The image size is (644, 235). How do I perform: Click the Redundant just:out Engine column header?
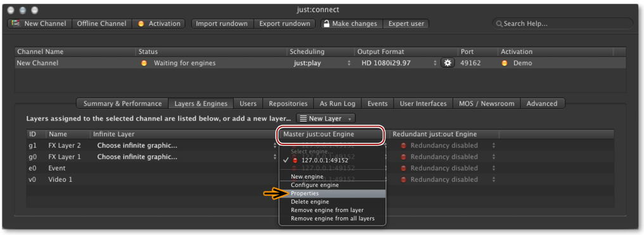click(444, 134)
